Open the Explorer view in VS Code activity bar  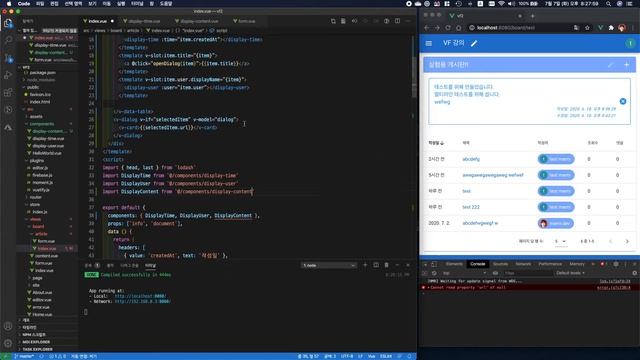tap(8, 23)
